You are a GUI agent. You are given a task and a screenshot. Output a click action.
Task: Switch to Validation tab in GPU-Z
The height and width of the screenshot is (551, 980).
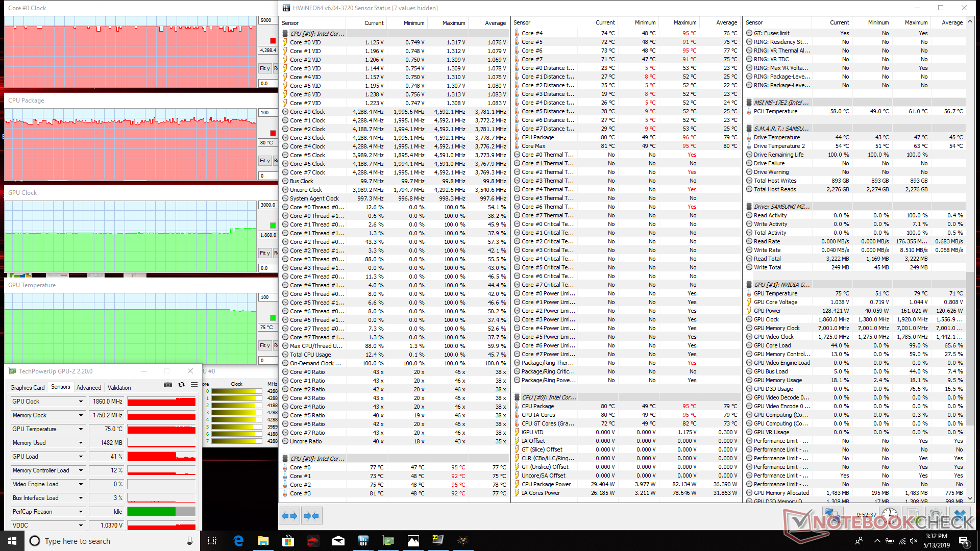click(119, 388)
